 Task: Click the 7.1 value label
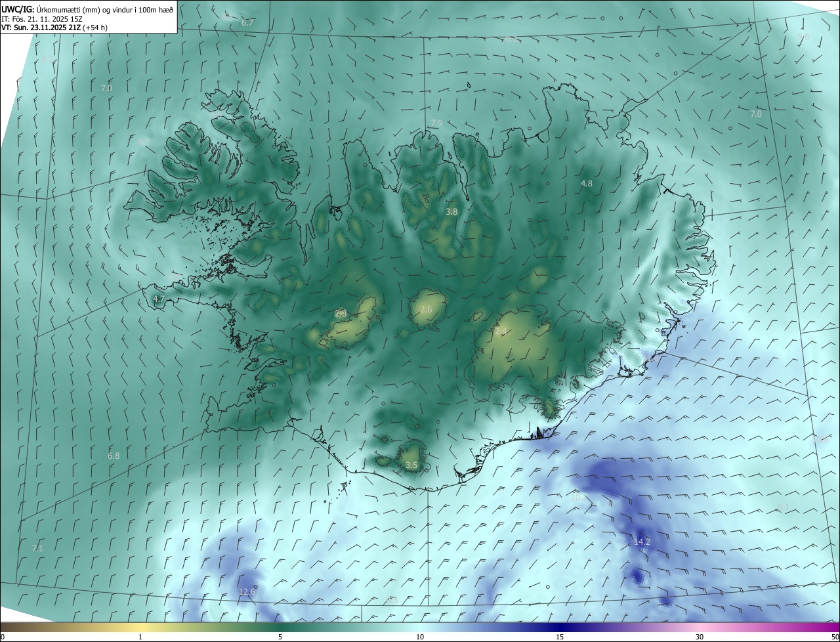pyautogui.click(x=37, y=548)
